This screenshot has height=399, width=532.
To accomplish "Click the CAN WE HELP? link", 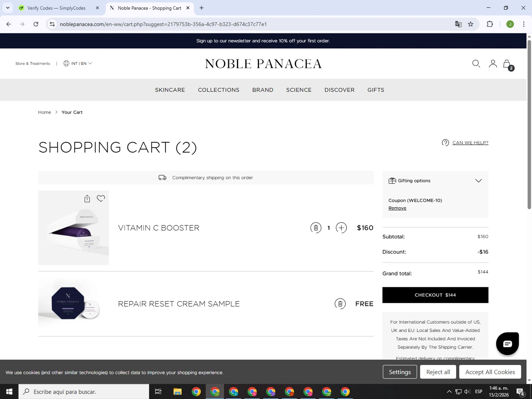I will 470,143.
